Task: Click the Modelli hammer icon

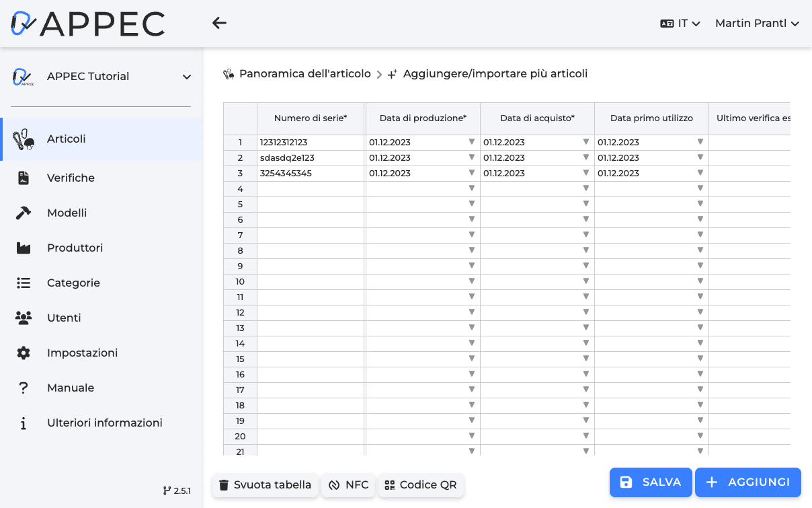Action: click(24, 213)
